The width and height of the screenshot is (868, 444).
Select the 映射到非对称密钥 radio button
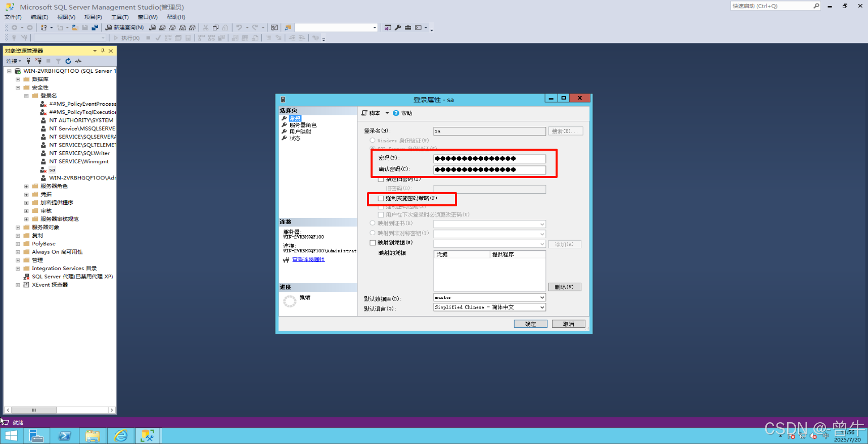373,233
